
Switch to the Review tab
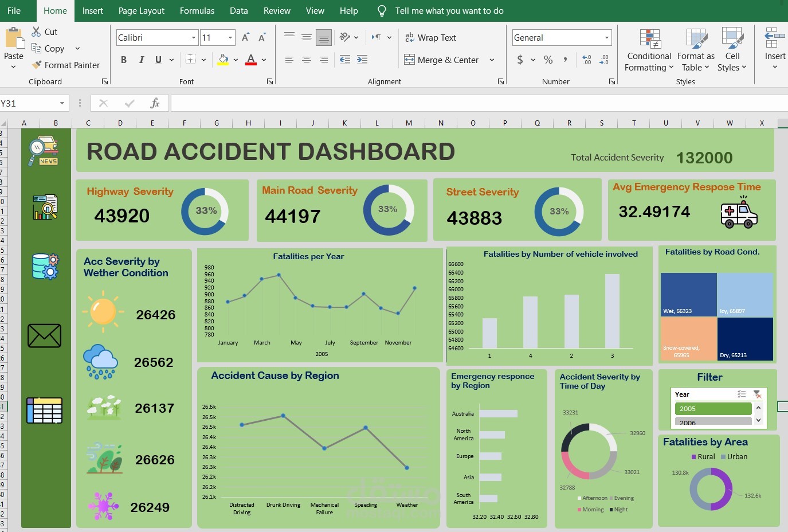click(x=277, y=10)
